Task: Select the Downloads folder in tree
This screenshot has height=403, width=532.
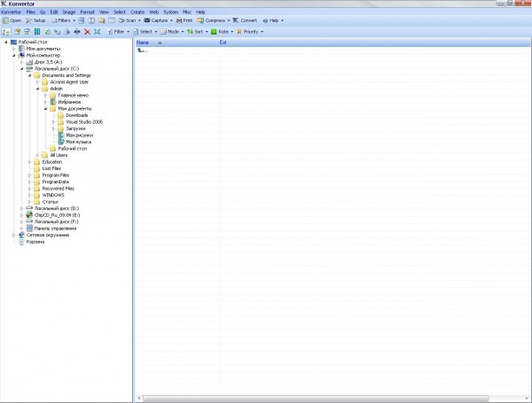Action: 76,115
